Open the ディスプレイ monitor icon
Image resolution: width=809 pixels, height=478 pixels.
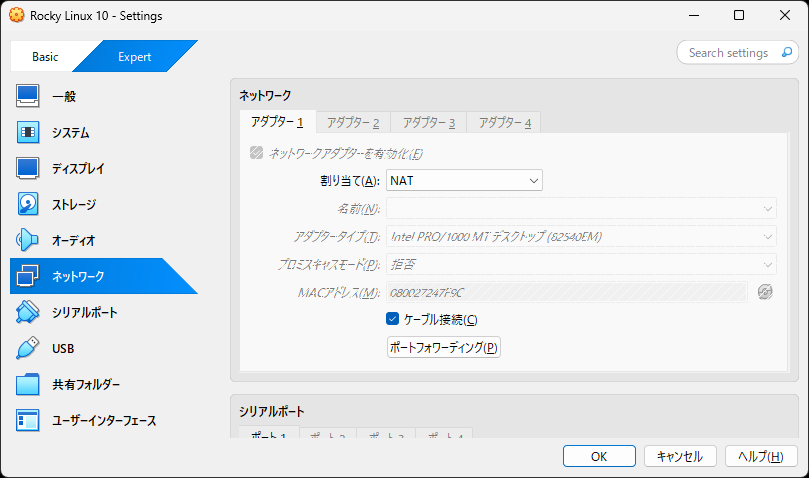[x=28, y=169]
